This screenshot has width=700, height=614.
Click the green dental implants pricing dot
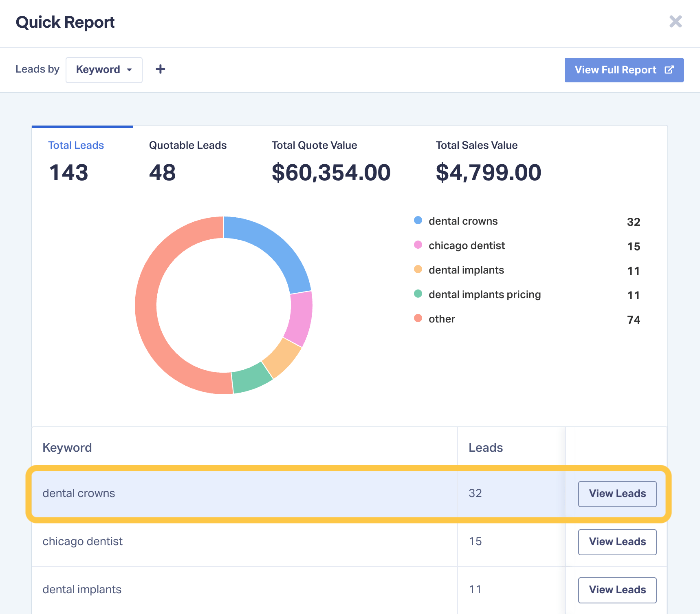pyautogui.click(x=418, y=294)
